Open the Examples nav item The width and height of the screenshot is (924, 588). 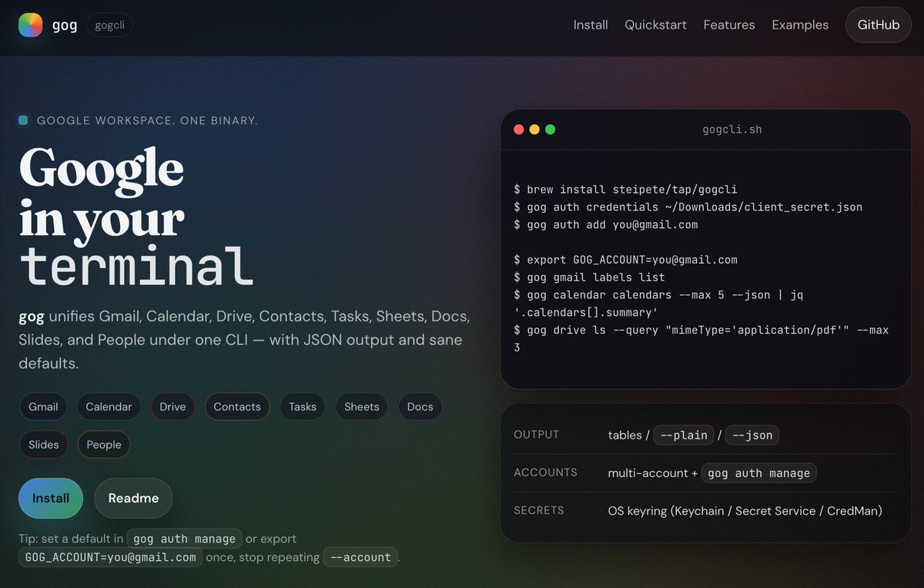click(800, 25)
